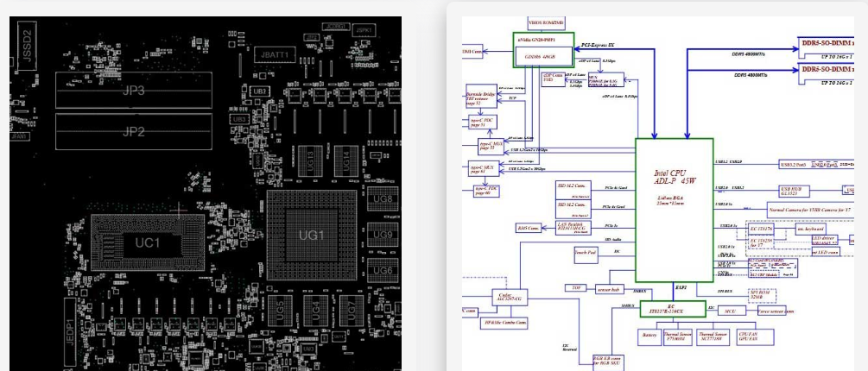
Task: Select the UG7 memory chip
Action: click(x=351, y=311)
